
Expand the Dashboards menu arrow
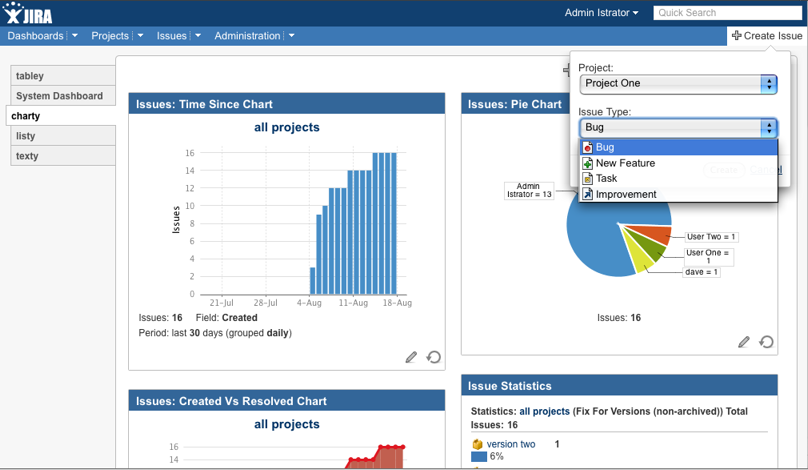tap(75, 36)
